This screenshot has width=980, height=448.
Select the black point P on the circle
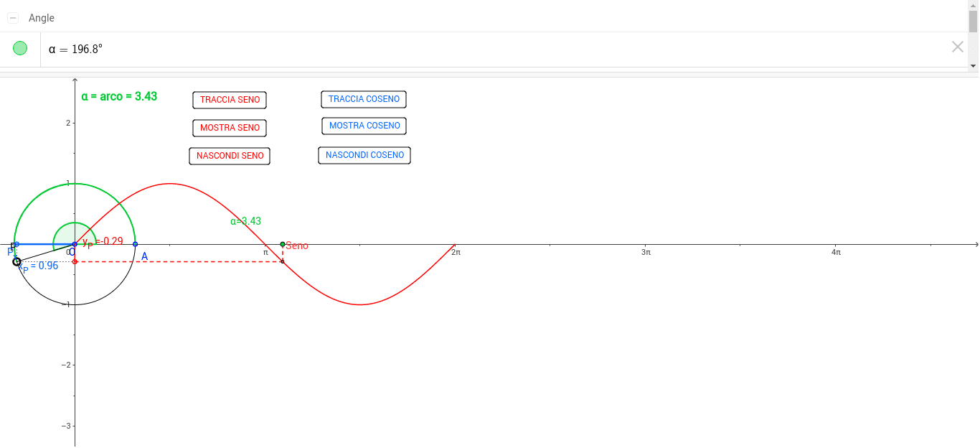coord(17,261)
